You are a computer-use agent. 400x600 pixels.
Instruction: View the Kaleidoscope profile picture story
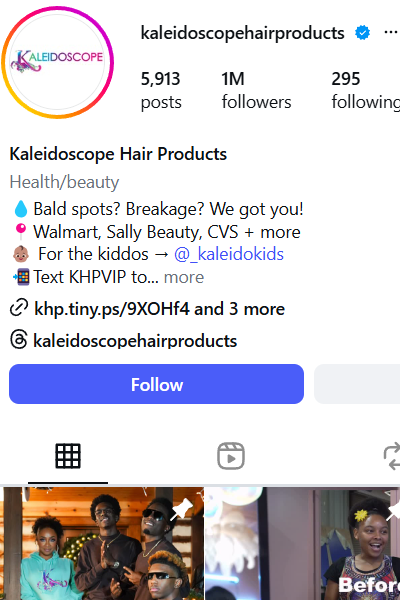click(58, 62)
